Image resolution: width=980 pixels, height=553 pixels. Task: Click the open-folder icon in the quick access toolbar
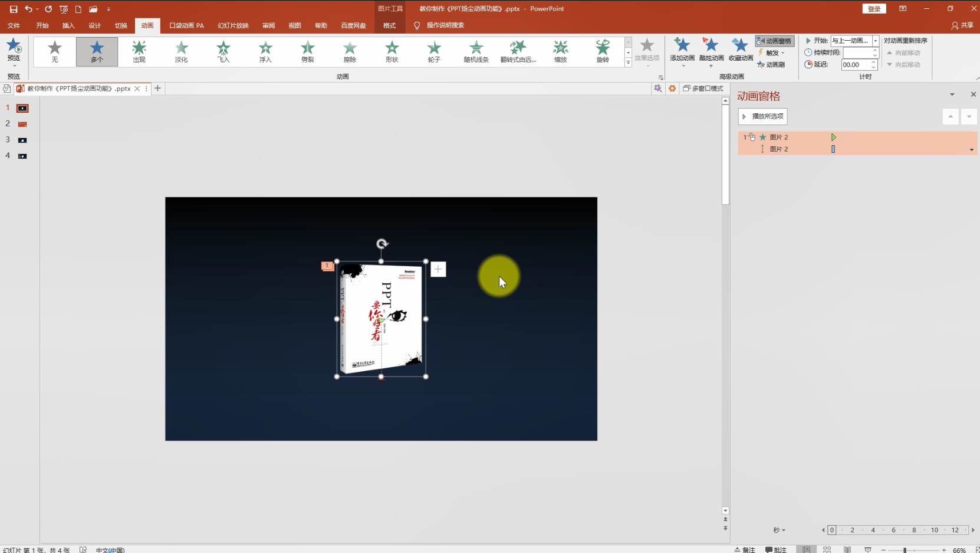click(93, 9)
